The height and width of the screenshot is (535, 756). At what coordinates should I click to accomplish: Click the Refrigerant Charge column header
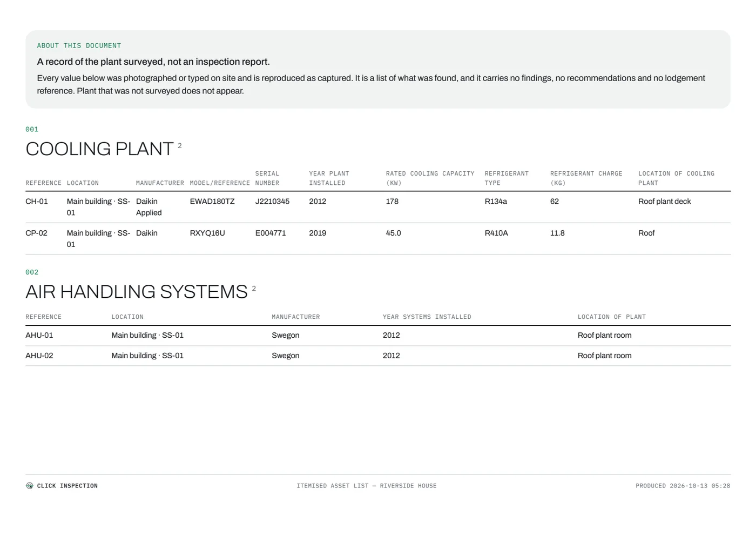click(586, 178)
